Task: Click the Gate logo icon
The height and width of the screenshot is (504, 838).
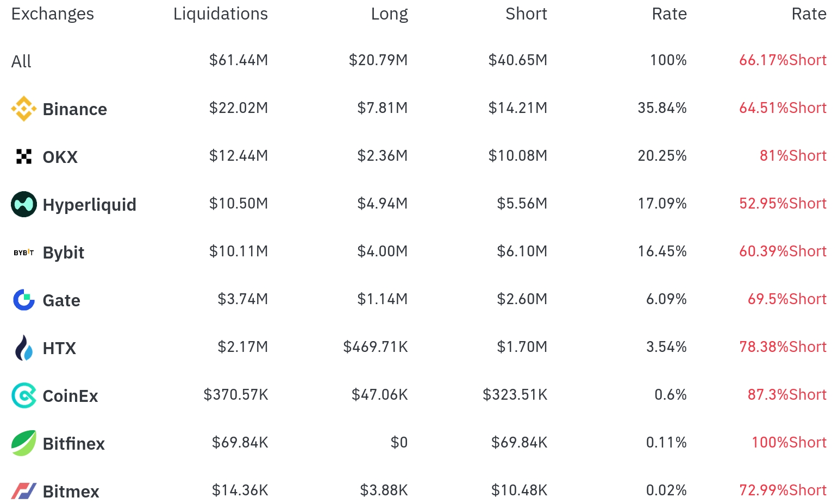Action: (x=23, y=300)
